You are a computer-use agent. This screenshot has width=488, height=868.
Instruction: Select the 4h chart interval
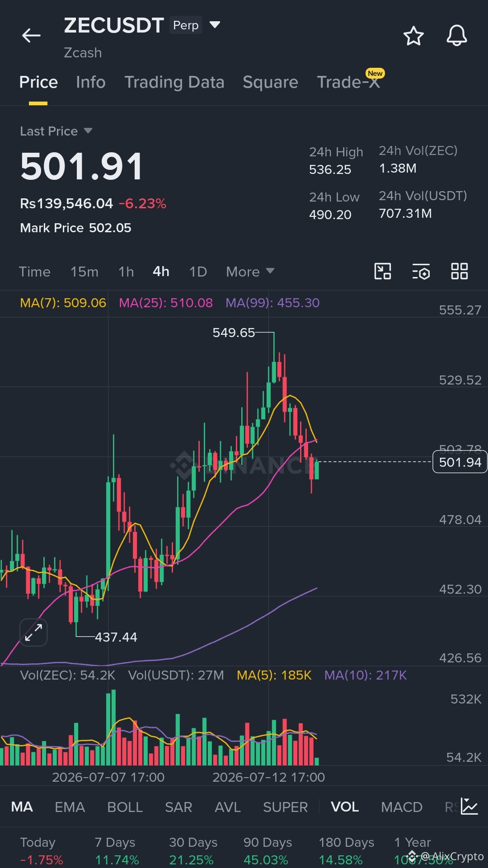tap(161, 272)
